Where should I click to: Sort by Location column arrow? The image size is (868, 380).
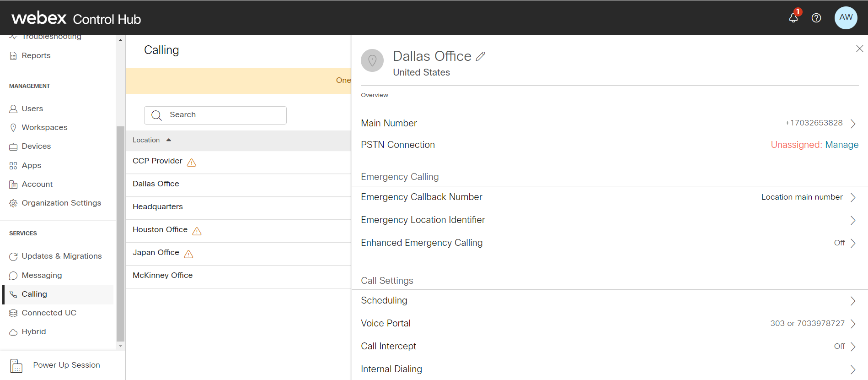point(169,140)
